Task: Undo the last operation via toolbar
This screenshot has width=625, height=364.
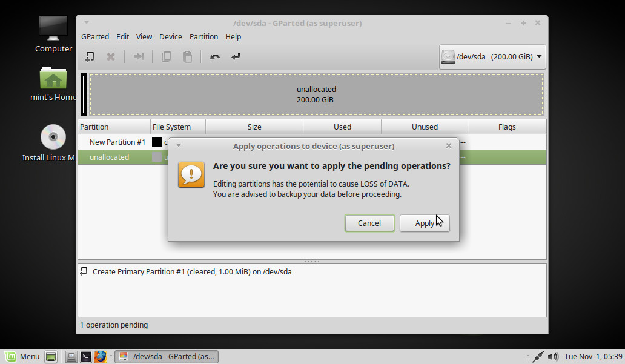Action: (215, 56)
